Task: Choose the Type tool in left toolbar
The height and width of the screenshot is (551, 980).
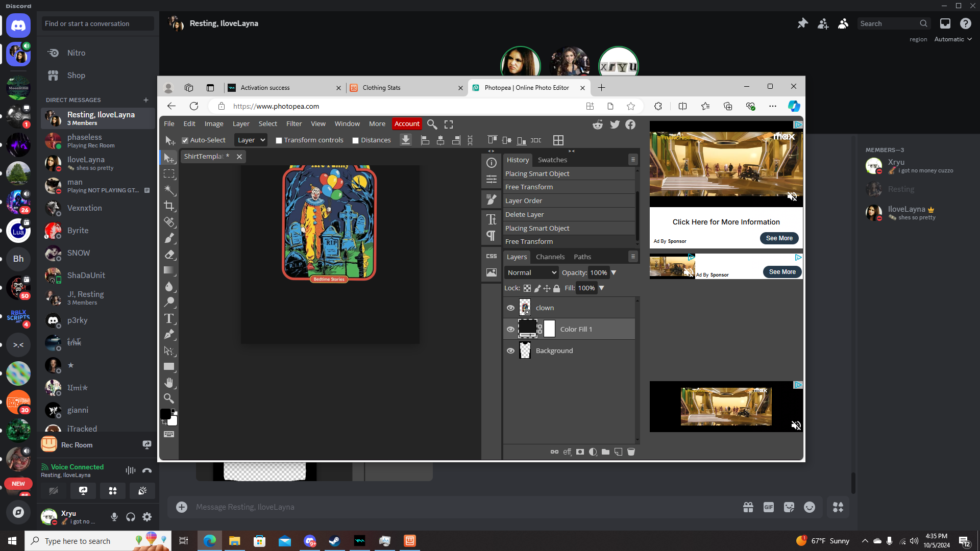Action: pyautogui.click(x=169, y=318)
